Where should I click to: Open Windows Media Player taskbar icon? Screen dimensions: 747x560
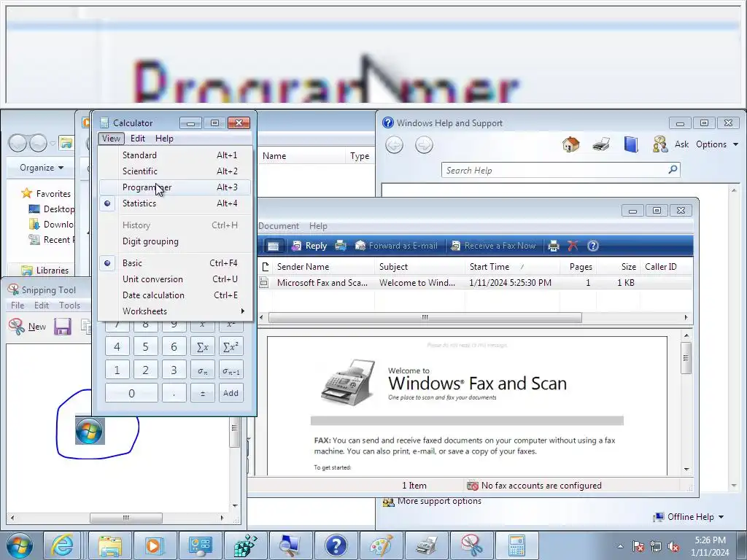pos(155,545)
